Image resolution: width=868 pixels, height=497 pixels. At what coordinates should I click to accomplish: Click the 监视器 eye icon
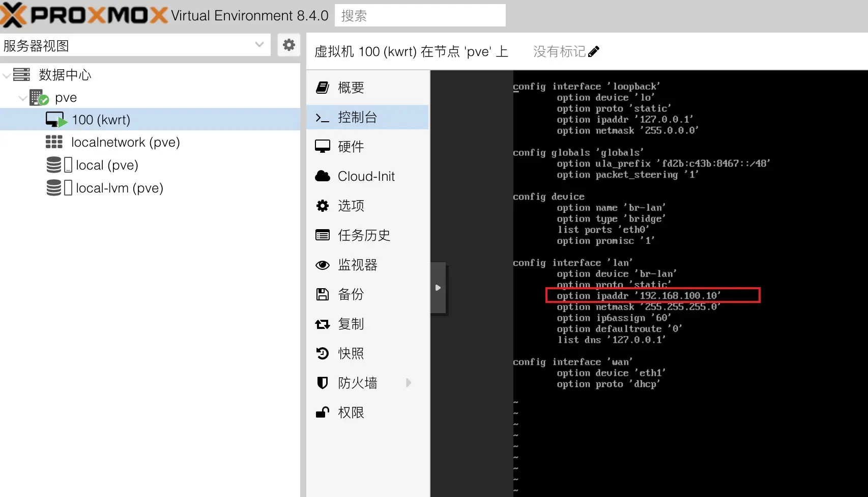[323, 265]
